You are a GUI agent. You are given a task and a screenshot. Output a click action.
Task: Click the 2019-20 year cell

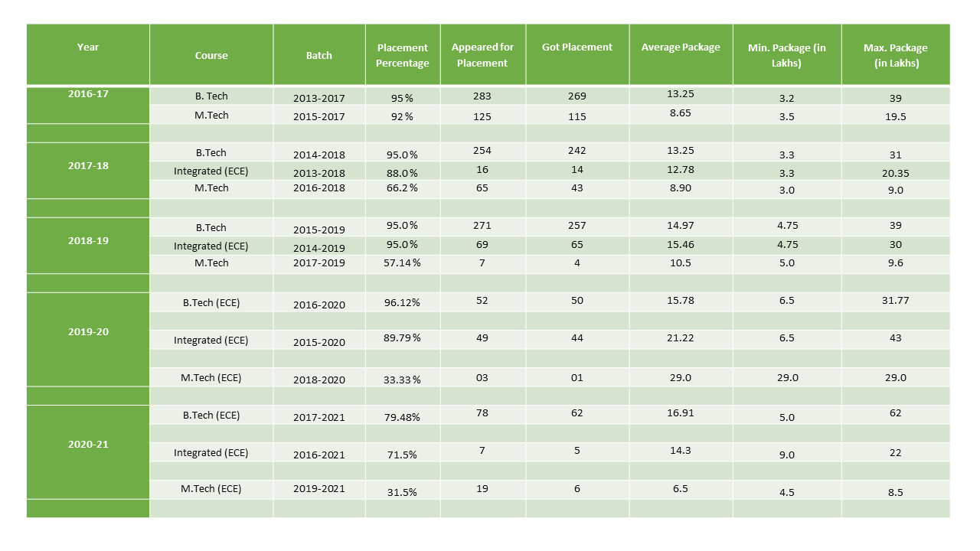coord(88,332)
